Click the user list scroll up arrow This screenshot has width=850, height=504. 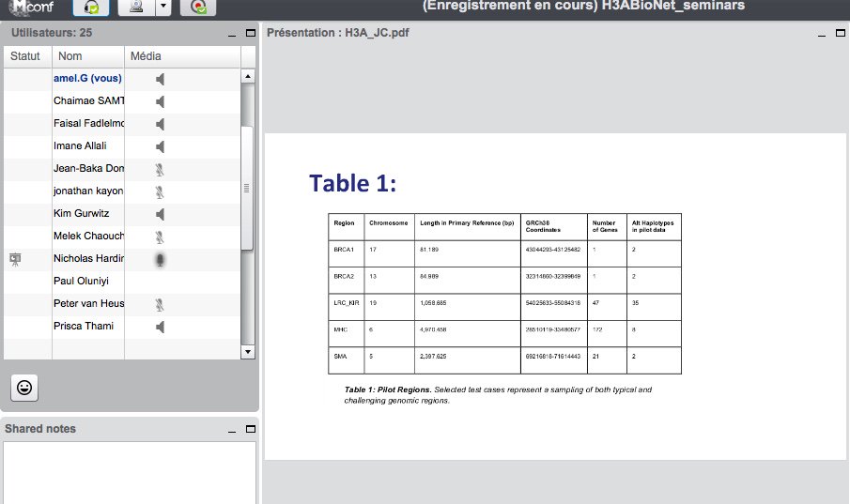tap(248, 76)
